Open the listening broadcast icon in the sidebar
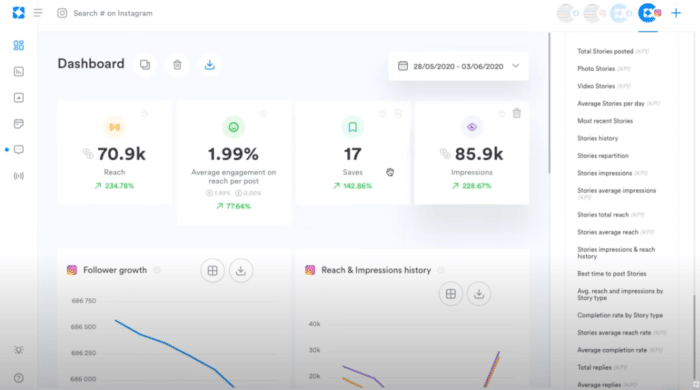 point(19,176)
